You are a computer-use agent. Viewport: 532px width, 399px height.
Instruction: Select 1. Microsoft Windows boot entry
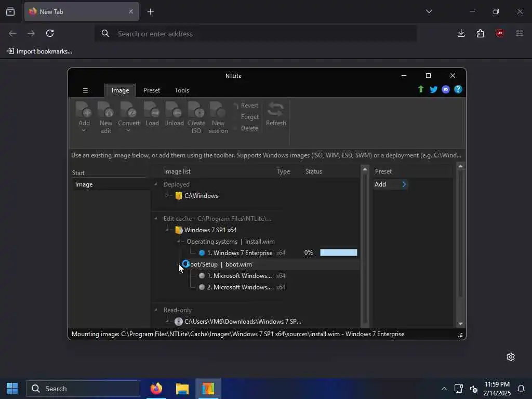click(x=239, y=276)
